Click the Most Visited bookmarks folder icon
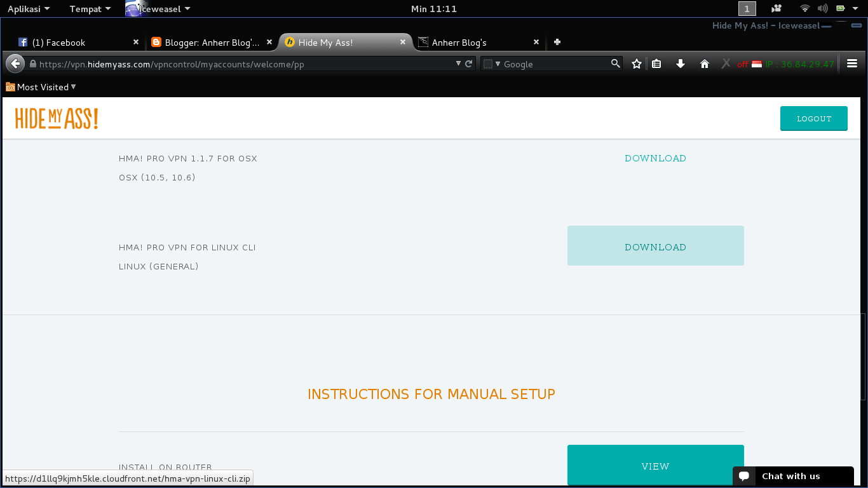Screen dimensions: 868x488 [10, 87]
